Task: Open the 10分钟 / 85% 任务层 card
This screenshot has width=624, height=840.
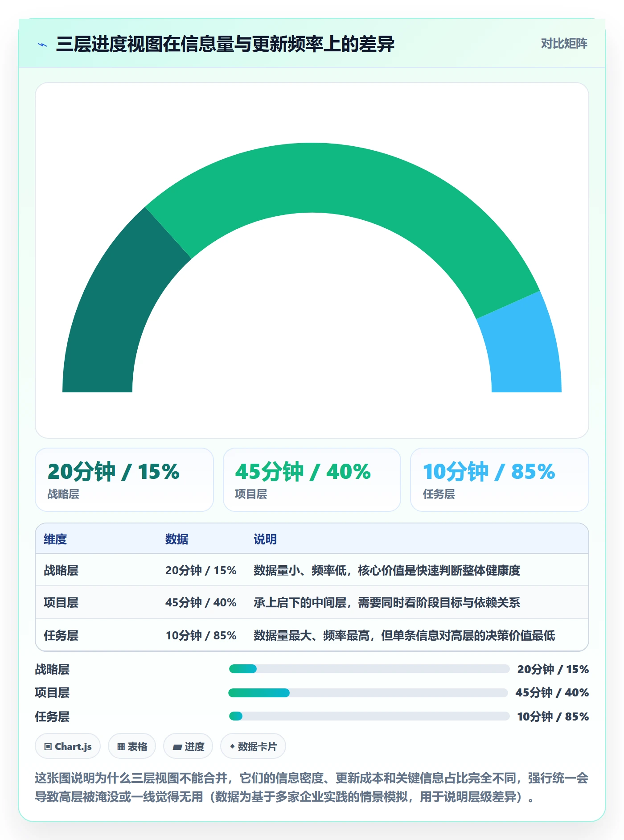Action: pos(500,480)
